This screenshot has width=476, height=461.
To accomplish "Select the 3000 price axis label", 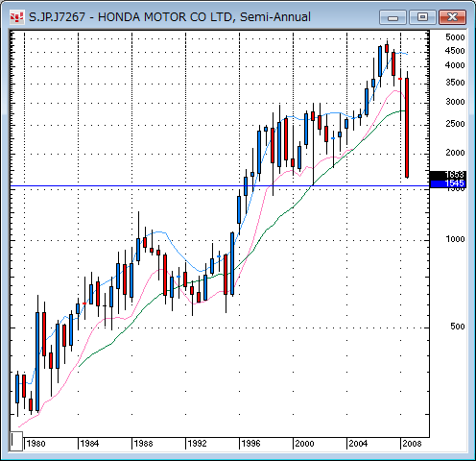I will pos(455,102).
